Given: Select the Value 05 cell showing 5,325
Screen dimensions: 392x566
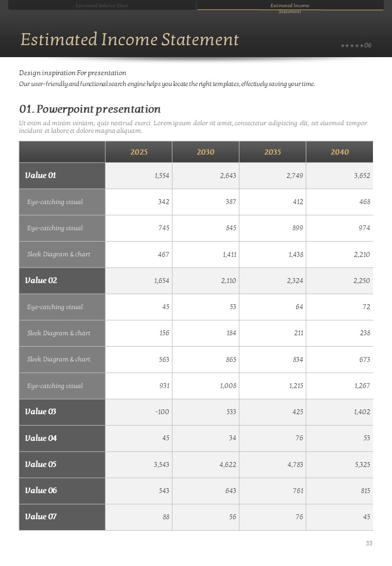Looking at the screenshot, I should coord(362,464).
